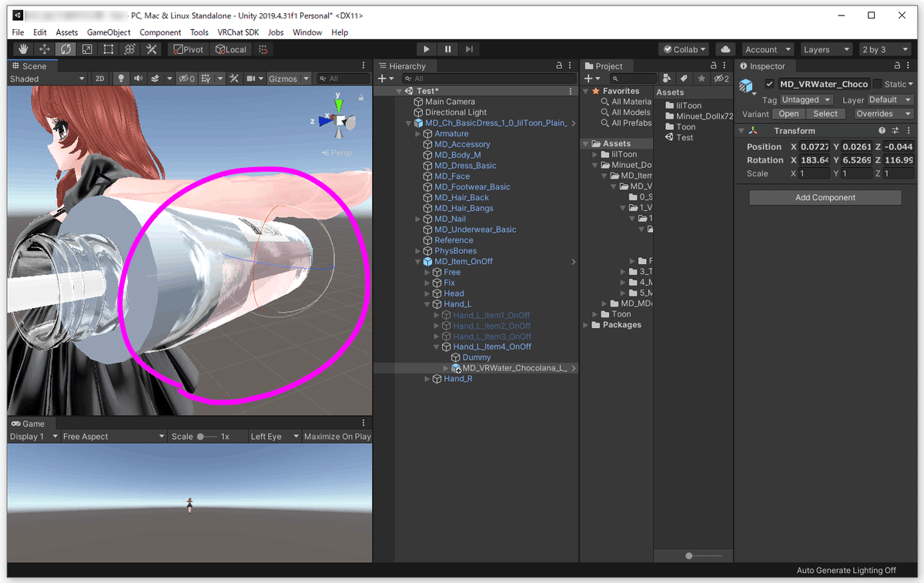Lock the Hierarchy panel
Screen dimensions: 924x583
click(x=559, y=66)
